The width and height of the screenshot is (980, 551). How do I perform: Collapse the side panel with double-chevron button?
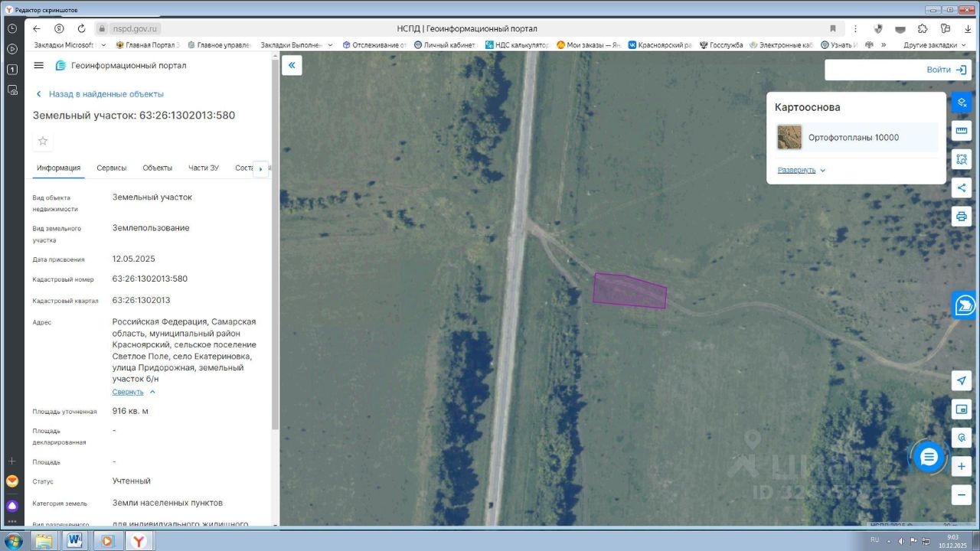click(292, 65)
